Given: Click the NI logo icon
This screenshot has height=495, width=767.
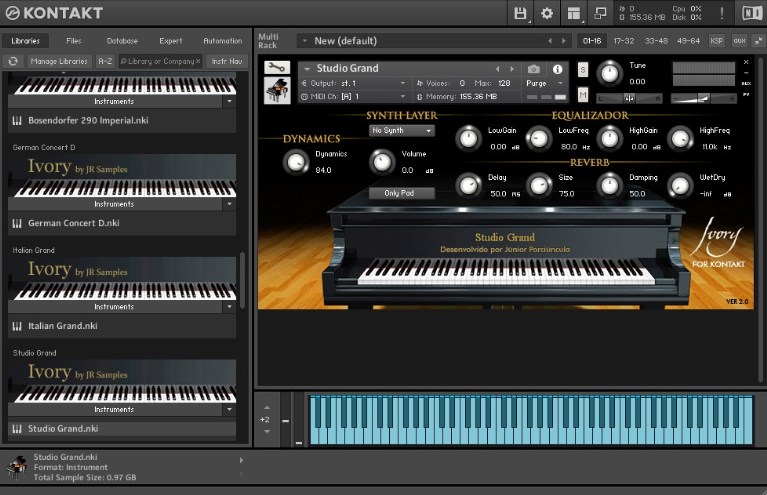Looking at the screenshot, I should coord(751,13).
